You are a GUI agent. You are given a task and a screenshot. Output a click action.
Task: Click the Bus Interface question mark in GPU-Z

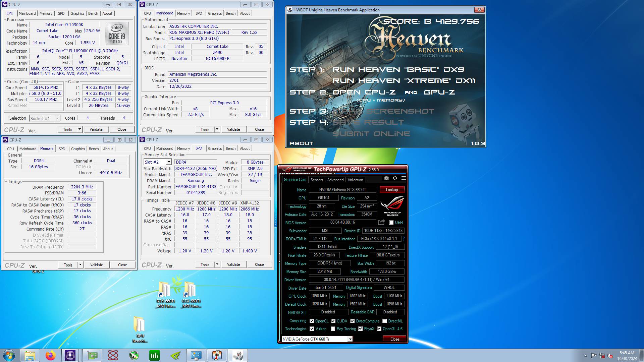click(404, 239)
